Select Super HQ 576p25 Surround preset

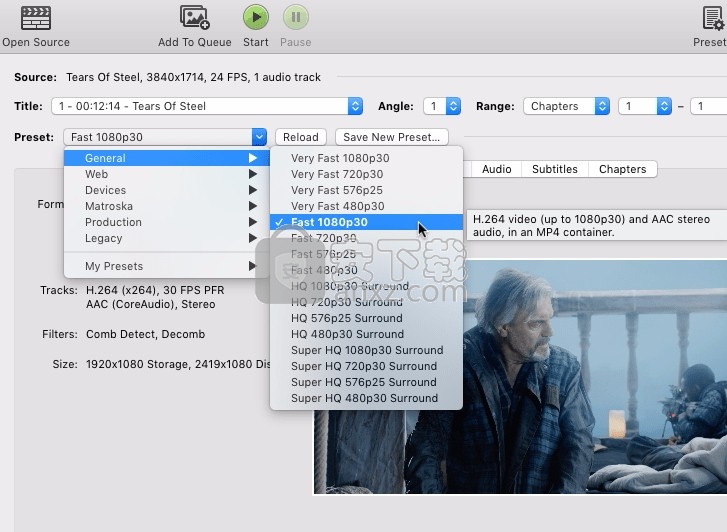(366, 382)
